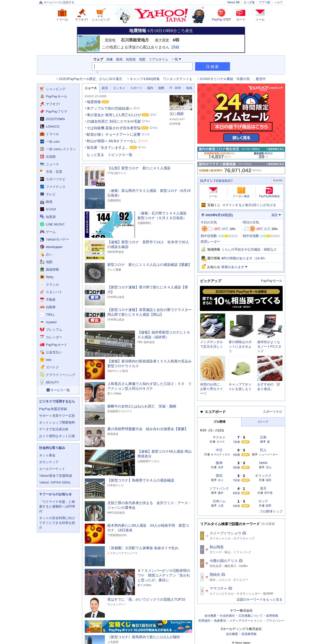
Task: Change the 港区 weather region dropdown
Action: point(276,215)
